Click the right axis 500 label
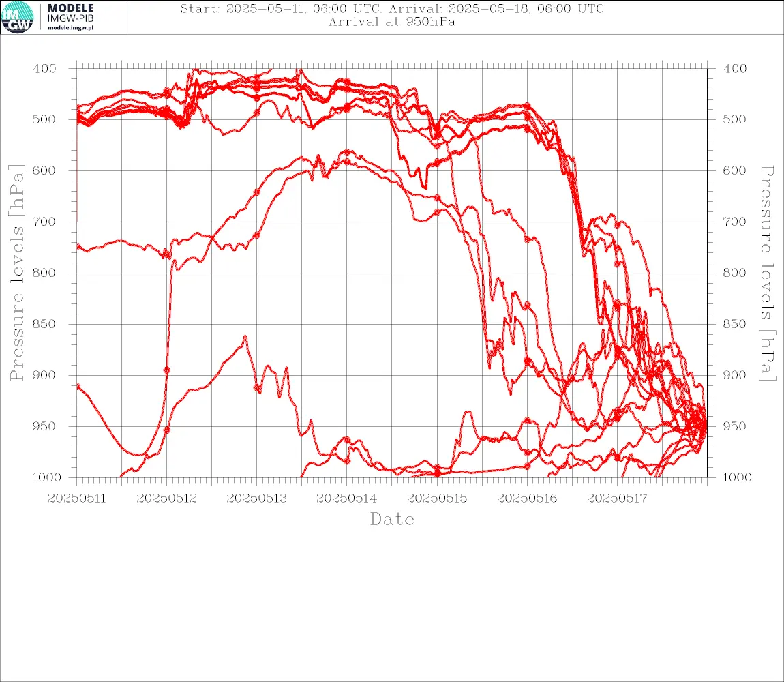 click(734, 119)
